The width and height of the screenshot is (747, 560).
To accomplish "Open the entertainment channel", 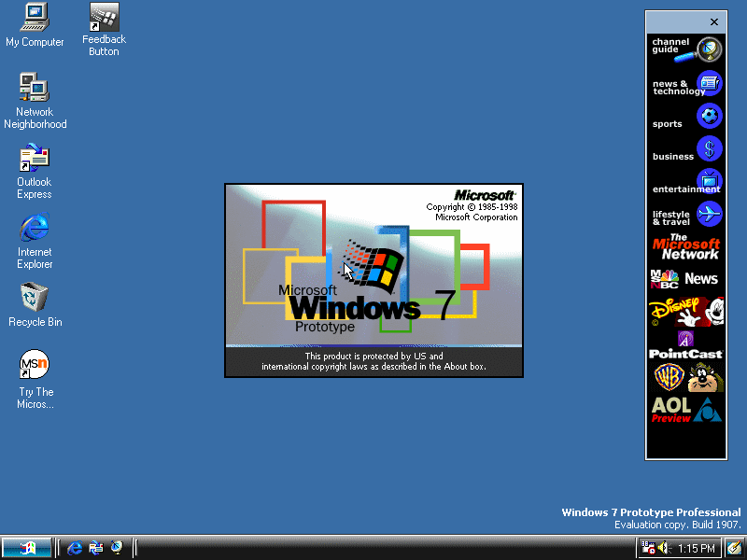I will pyautogui.click(x=686, y=182).
